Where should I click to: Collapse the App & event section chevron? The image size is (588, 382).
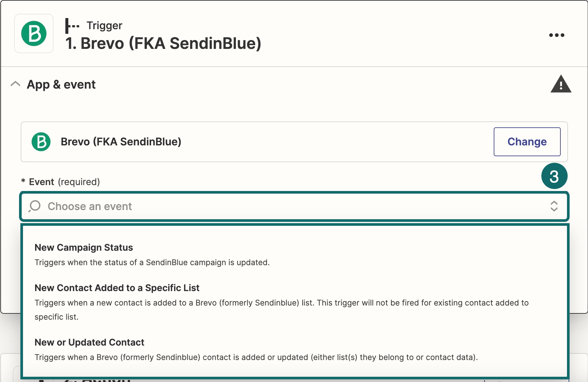tap(15, 84)
